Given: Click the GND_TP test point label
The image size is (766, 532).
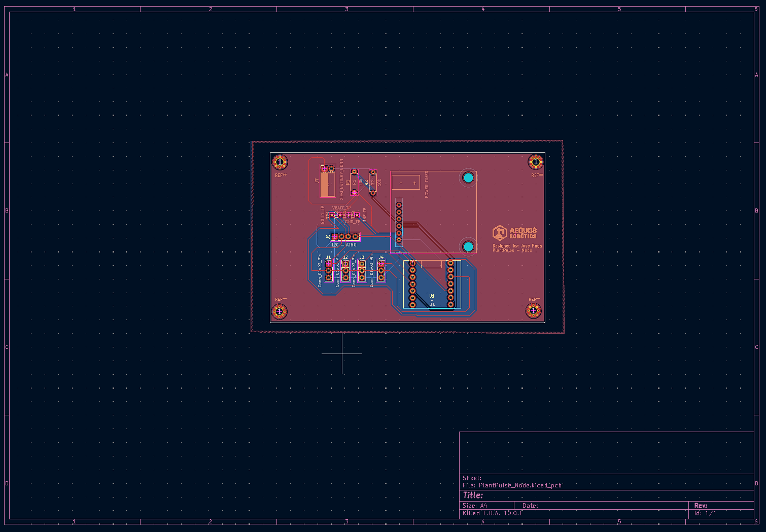Looking at the screenshot, I should click(353, 222).
